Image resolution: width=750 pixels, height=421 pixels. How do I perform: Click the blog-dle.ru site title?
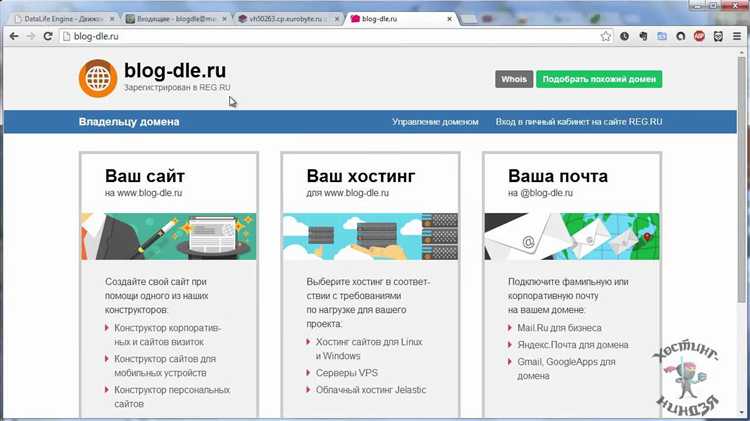click(x=175, y=71)
